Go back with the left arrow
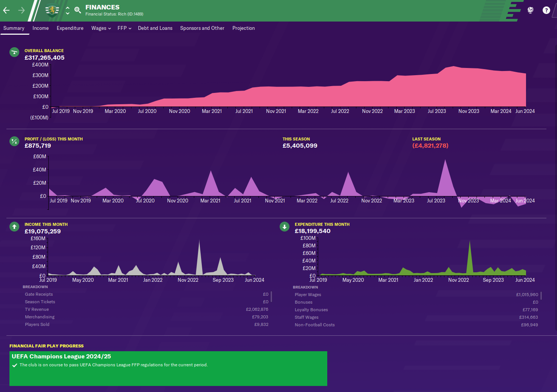The height and width of the screenshot is (392, 557). (6, 10)
